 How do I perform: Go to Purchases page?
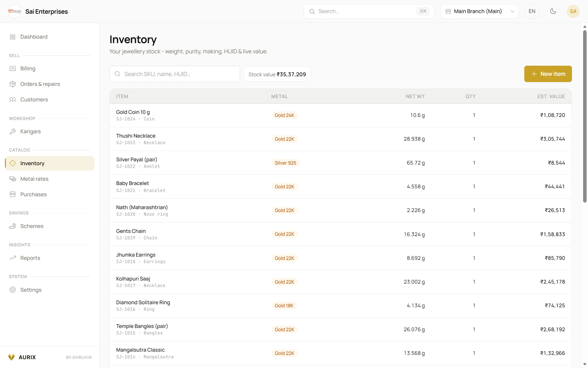point(50,194)
